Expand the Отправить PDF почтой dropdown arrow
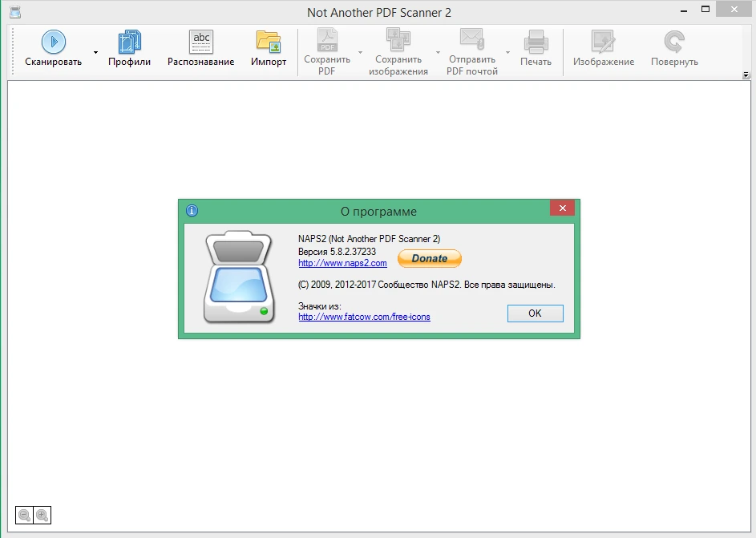 point(507,52)
